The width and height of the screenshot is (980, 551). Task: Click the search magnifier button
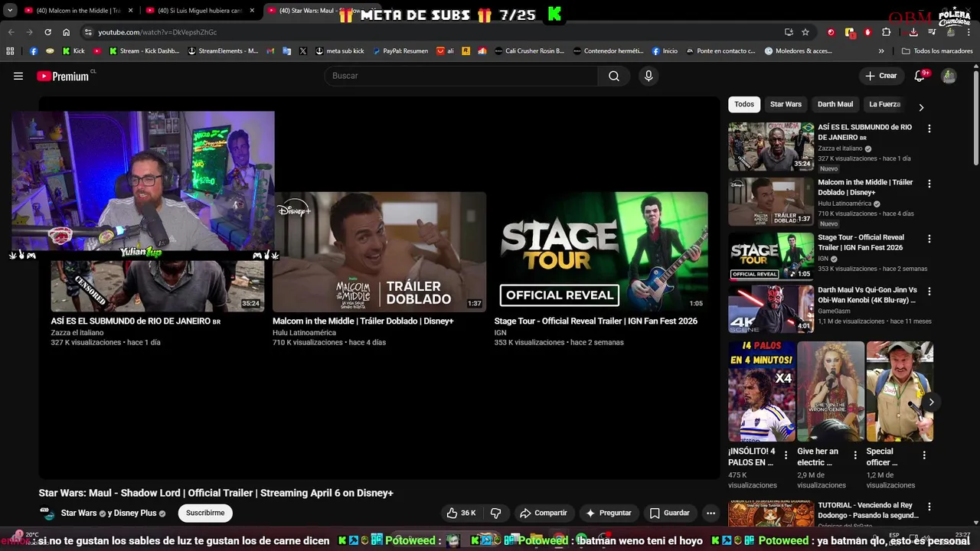(x=614, y=76)
